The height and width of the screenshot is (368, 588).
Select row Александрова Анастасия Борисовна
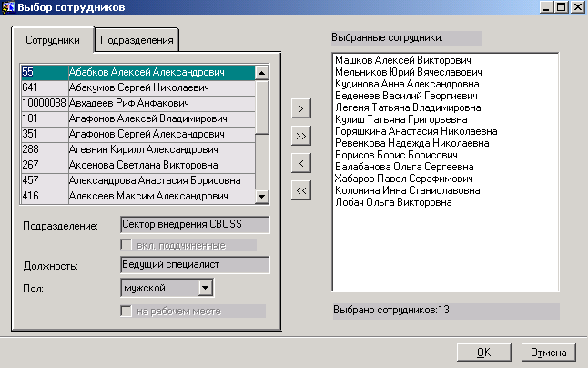point(138,180)
